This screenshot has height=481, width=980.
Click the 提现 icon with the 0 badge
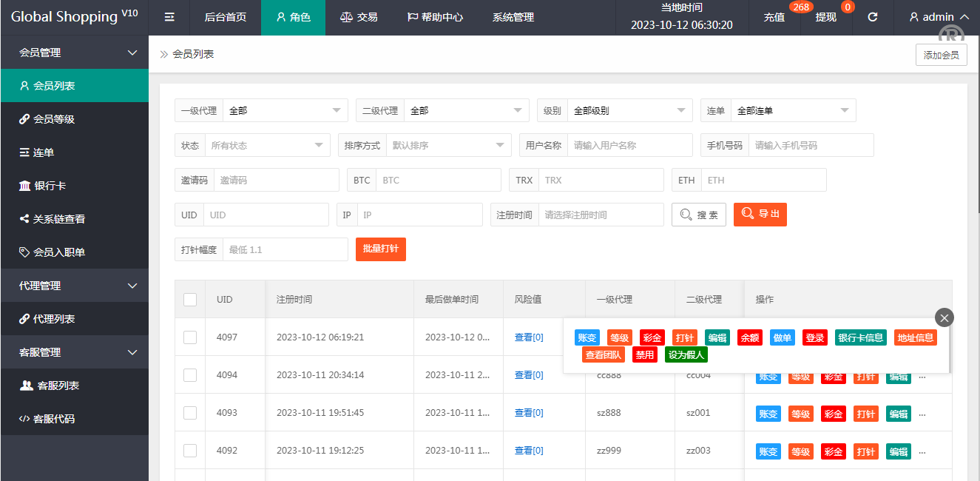pyautogui.click(x=825, y=18)
